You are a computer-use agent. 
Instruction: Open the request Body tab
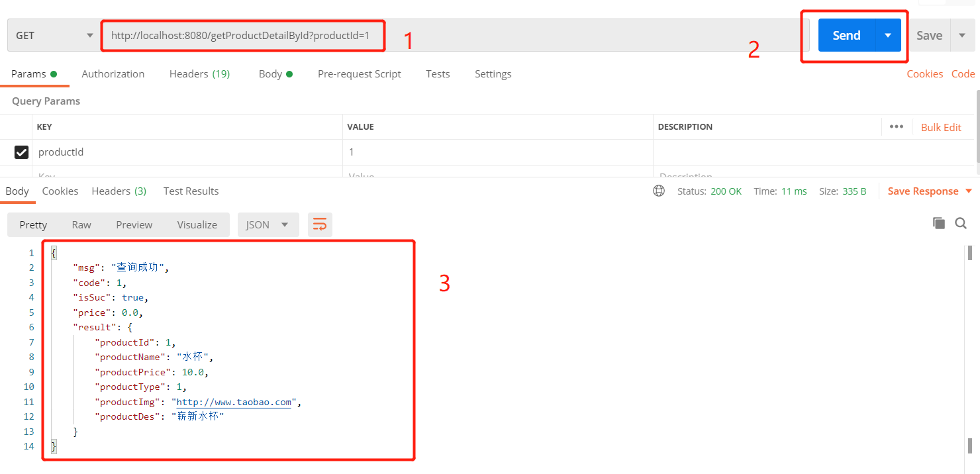click(275, 74)
